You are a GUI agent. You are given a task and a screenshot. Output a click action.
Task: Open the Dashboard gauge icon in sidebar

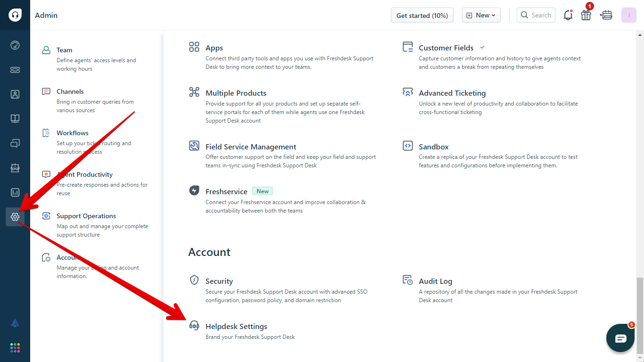(15, 45)
